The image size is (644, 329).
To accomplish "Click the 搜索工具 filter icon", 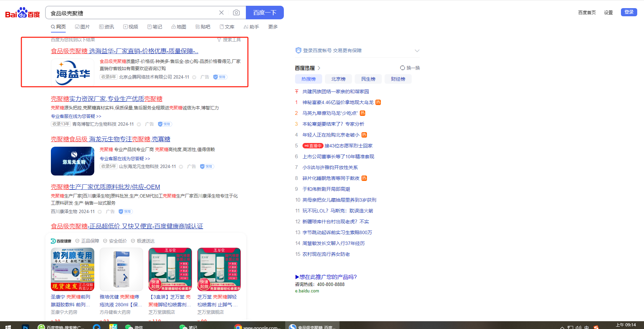I will point(219,40).
